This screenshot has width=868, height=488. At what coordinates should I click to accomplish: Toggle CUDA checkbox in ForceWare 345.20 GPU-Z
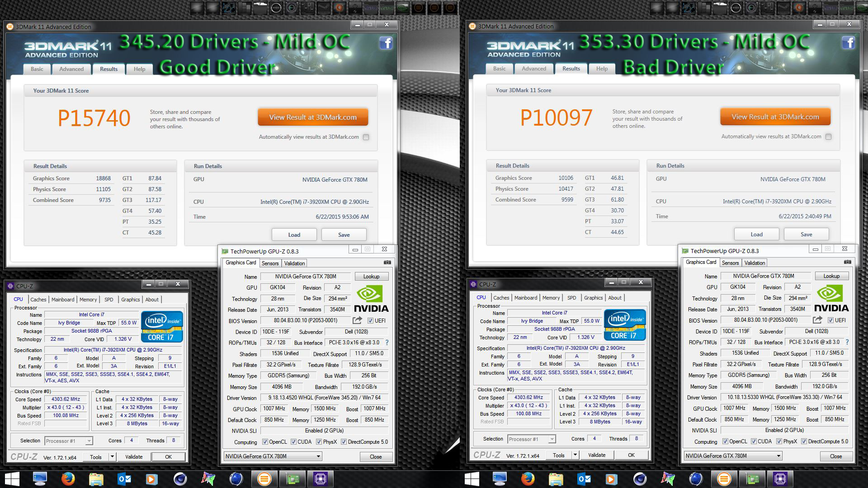click(294, 442)
